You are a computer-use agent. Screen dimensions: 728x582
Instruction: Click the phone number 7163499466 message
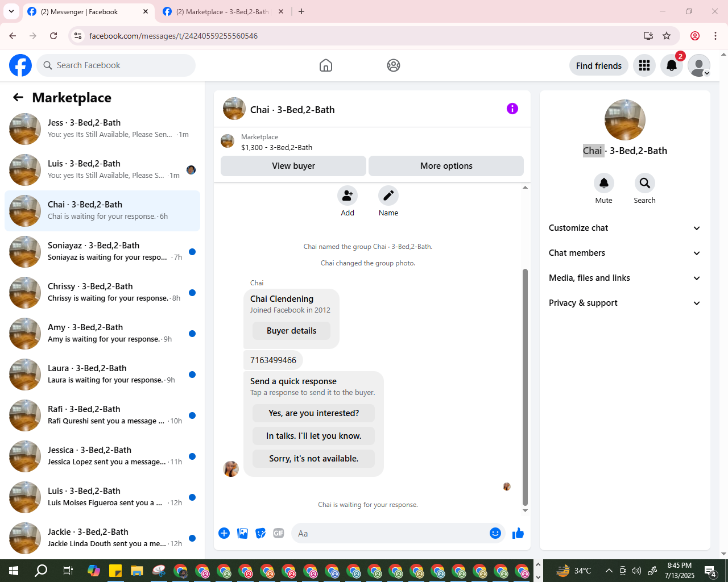click(x=273, y=360)
